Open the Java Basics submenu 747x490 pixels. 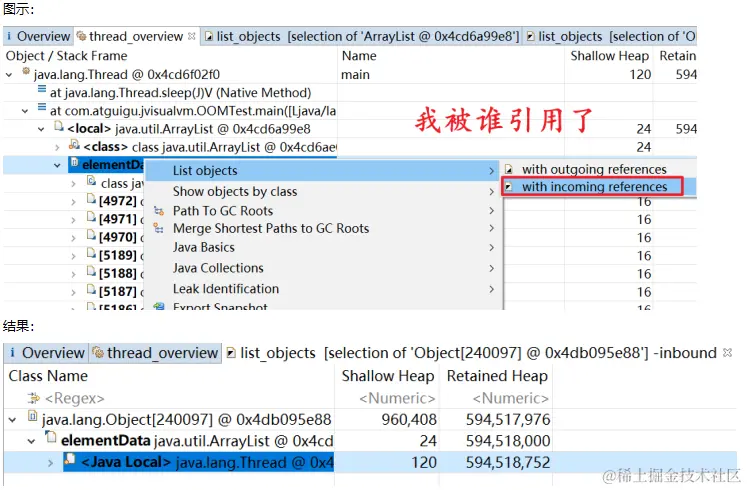323,248
